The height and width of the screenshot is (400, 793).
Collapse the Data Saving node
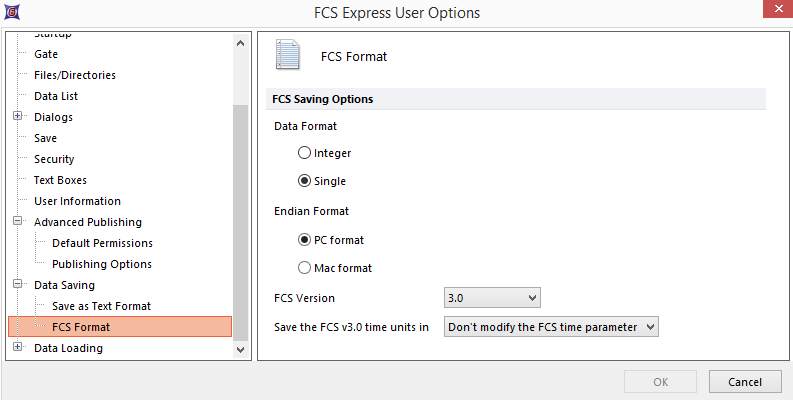tap(18, 285)
